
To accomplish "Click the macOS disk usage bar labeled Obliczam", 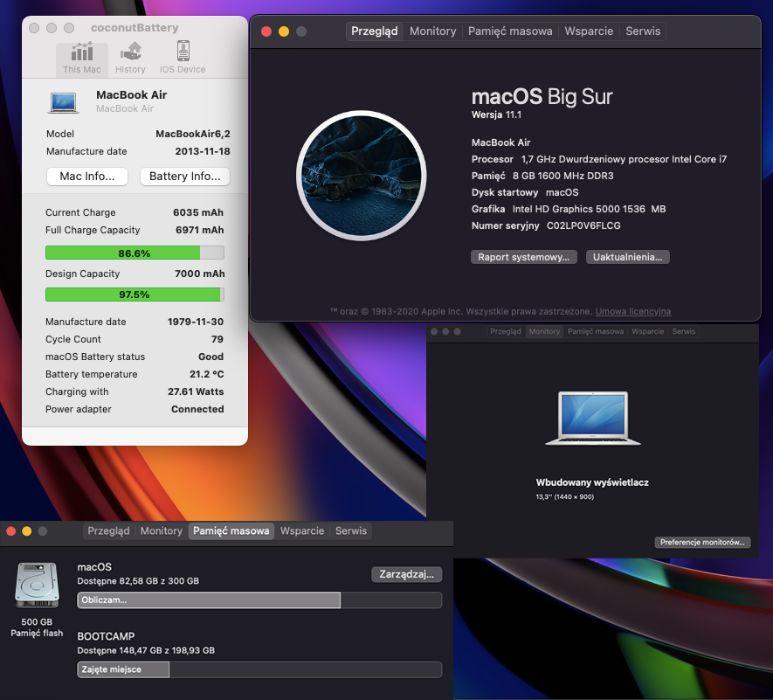I will (259, 600).
